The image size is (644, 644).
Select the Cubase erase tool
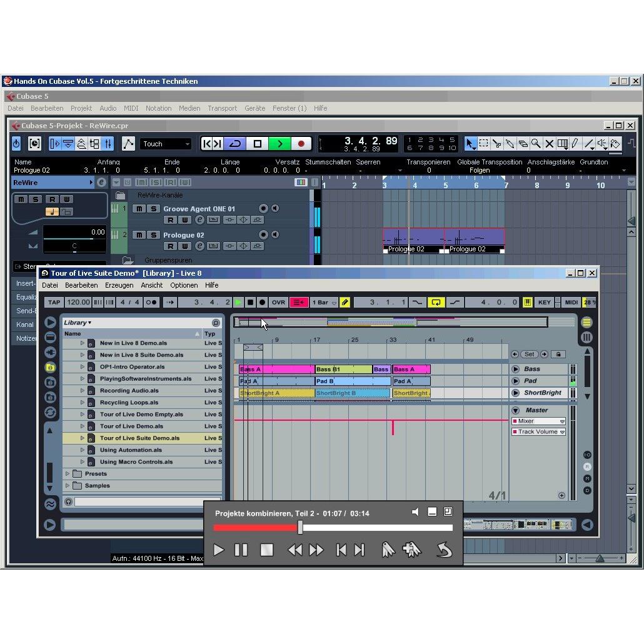523,143
